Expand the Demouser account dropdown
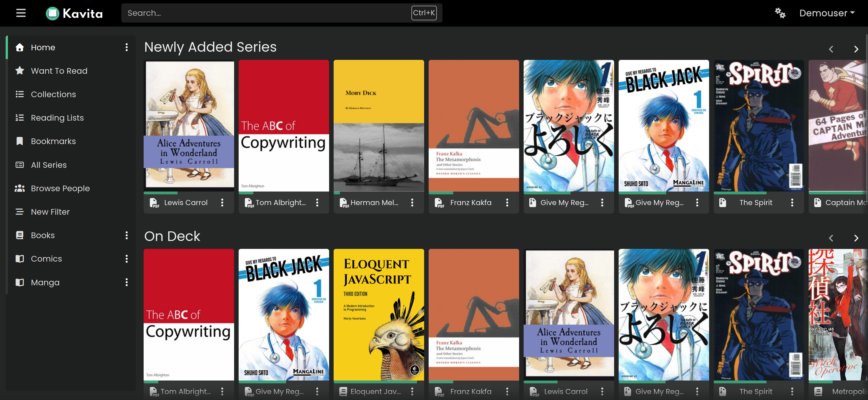 pos(826,13)
